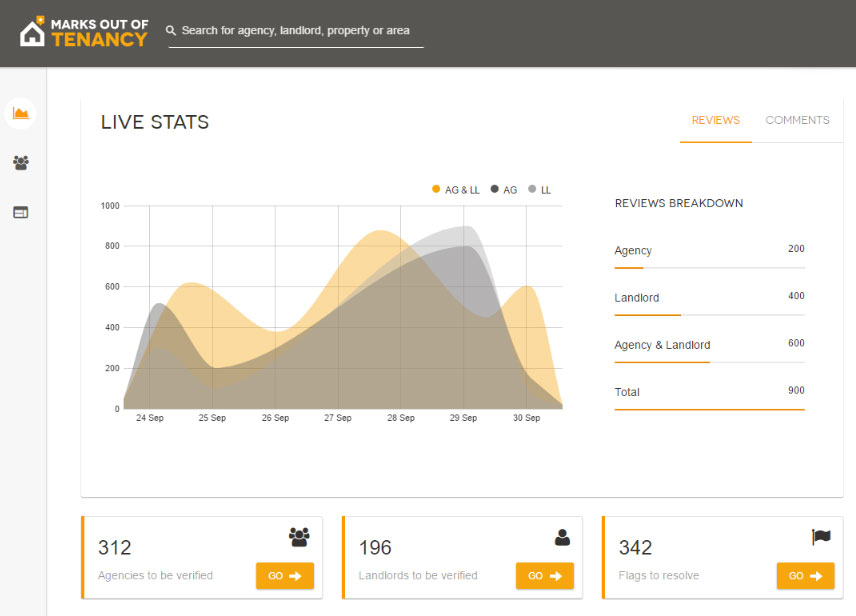Image resolution: width=856 pixels, height=616 pixels.
Task: Open the chart stats sidebar icon
Action: (20, 113)
